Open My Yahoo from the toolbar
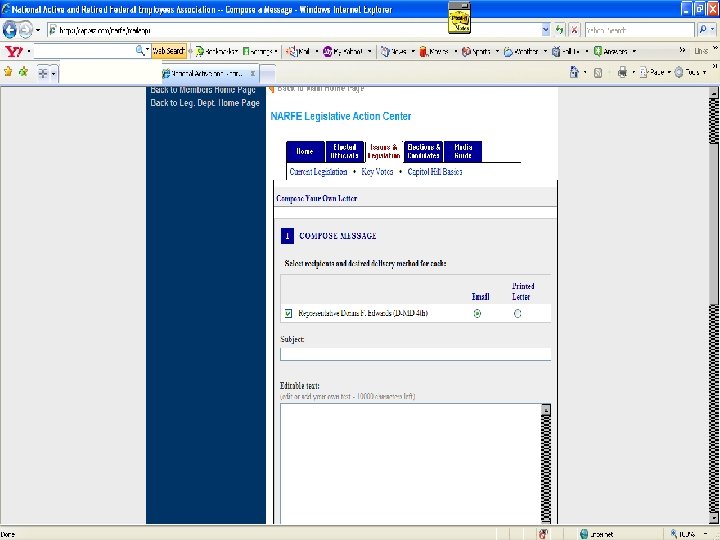Viewport: 720px width, 540px height. pos(343,51)
